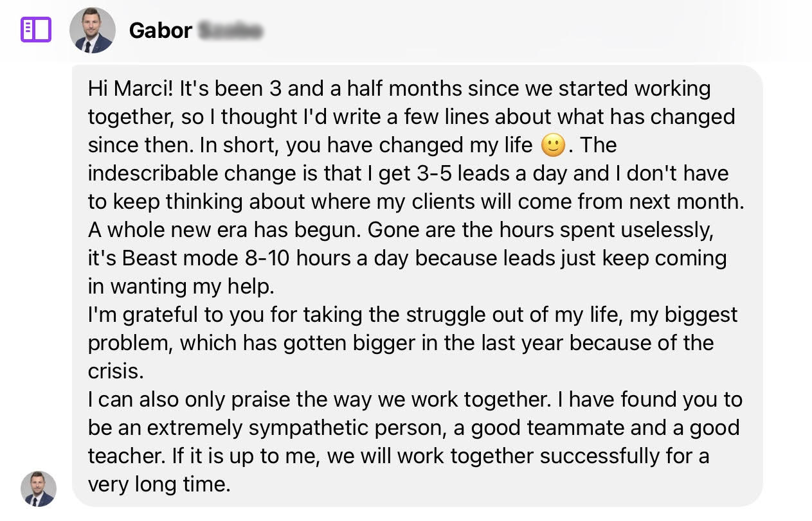Open Gabor's profile photo in the header
This screenshot has width=812, height=521.
point(93,30)
